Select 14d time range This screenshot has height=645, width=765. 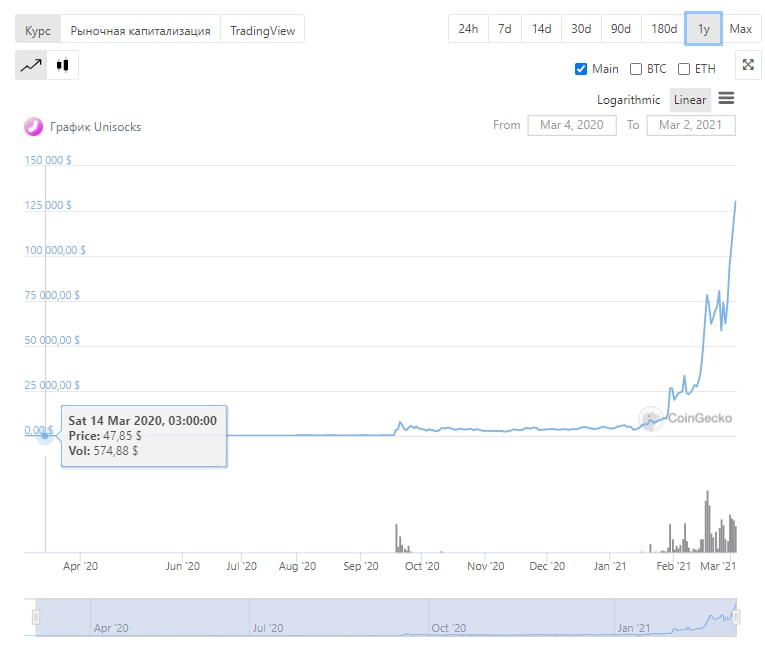(x=541, y=29)
